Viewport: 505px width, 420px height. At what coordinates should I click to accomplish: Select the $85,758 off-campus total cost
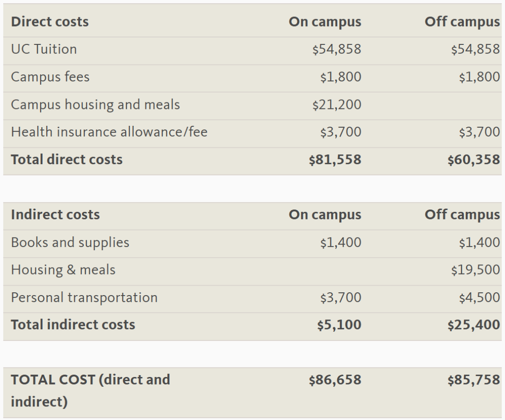coord(473,379)
